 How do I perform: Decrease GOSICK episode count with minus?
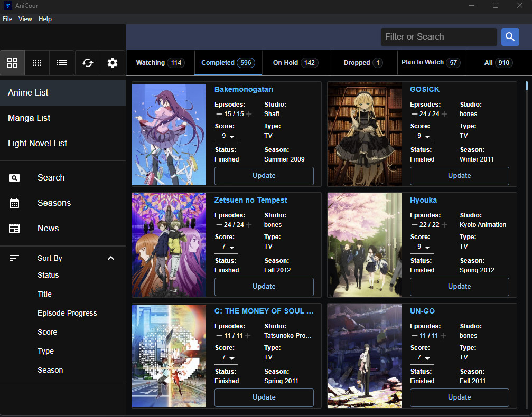click(414, 114)
